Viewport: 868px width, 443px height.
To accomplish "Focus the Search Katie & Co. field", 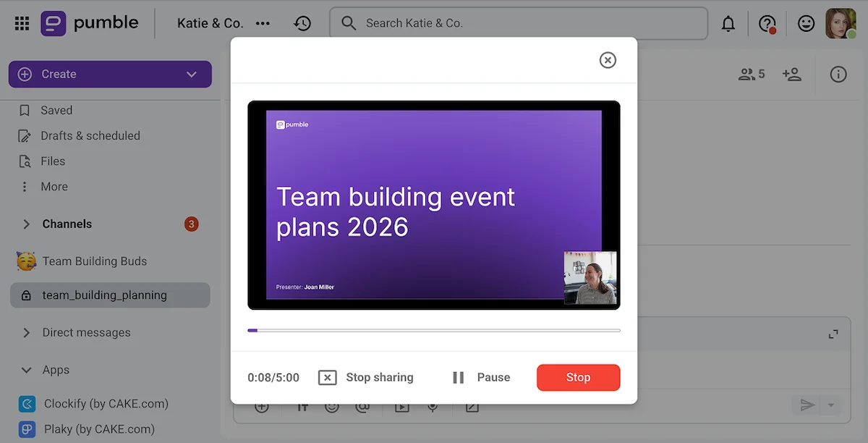I will (519, 23).
